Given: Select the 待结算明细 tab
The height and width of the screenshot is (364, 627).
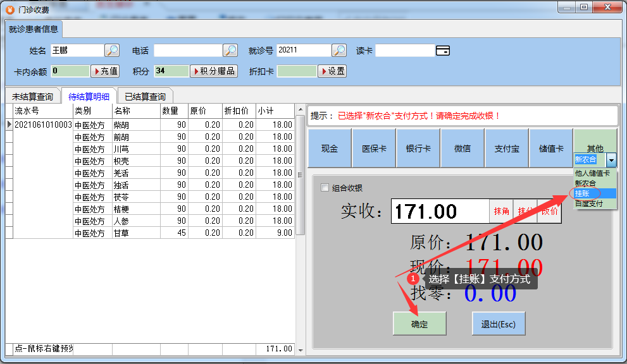Looking at the screenshot, I should point(89,97).
